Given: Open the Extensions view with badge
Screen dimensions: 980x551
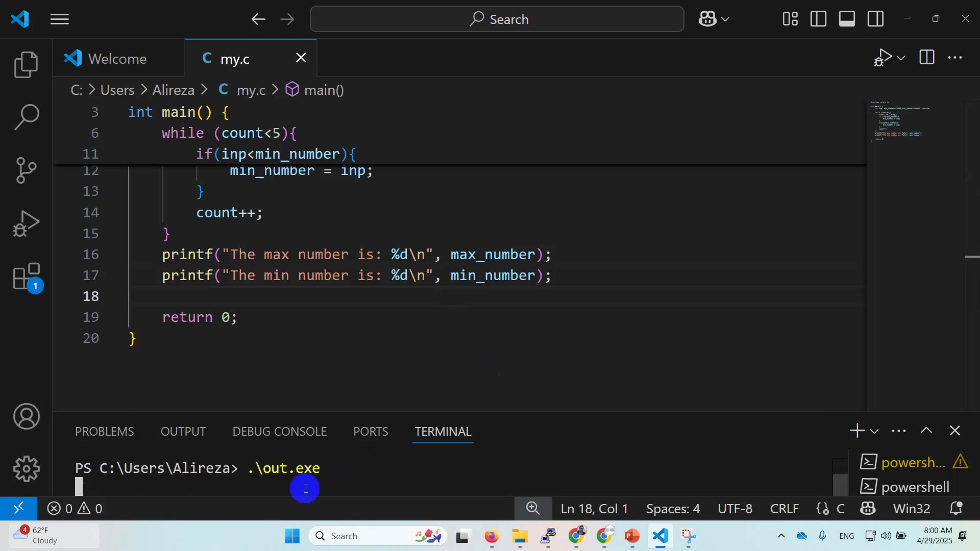Looking at the screenshot, I should (27, 277).
